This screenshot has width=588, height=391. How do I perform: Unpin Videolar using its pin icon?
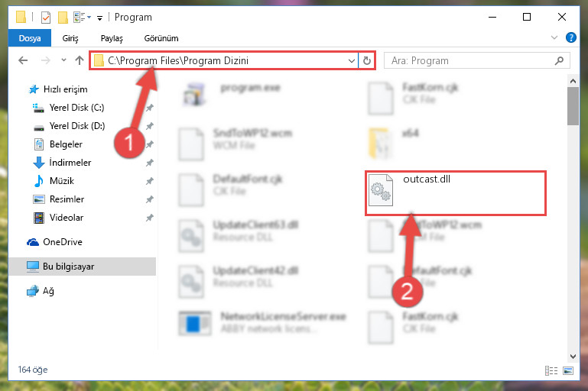click(x=149, y=218)
